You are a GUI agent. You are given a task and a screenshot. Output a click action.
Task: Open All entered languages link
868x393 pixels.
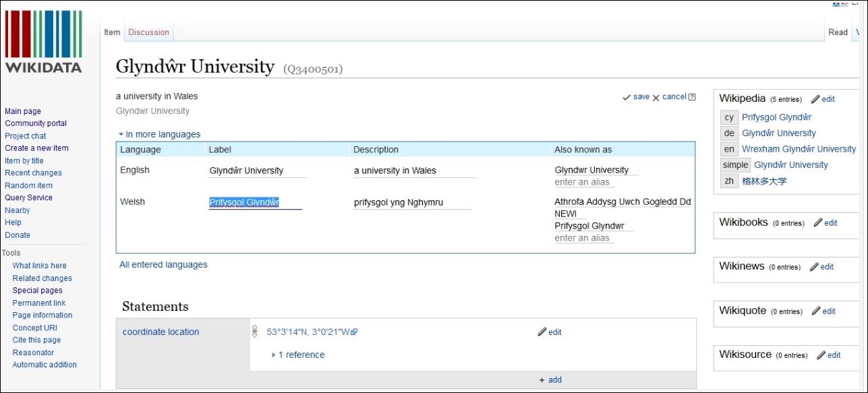pyautogui.click(x=163, y=265)
